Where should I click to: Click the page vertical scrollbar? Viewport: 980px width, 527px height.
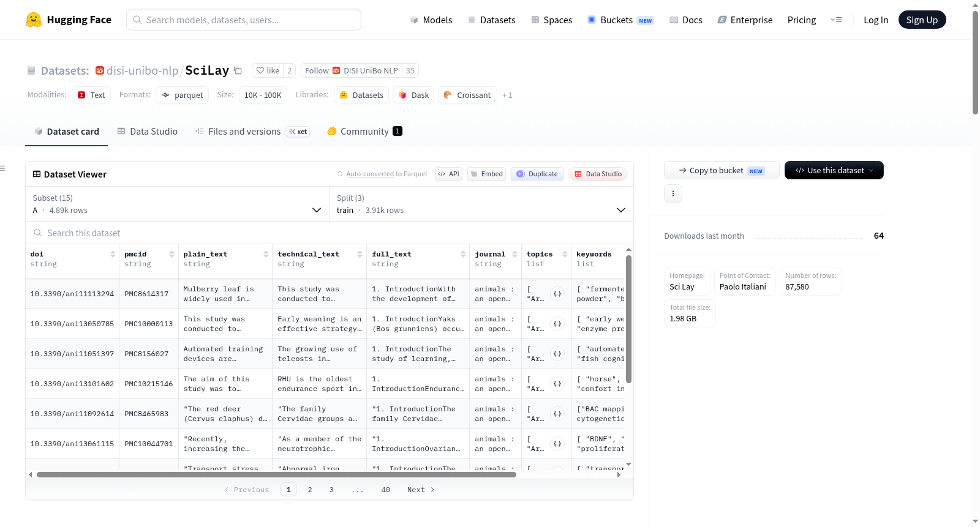click(x=975, y=61)
